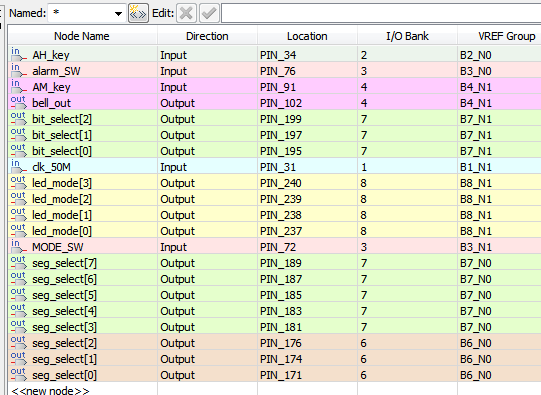
Task: Click the input pin icon for clk_50M
Action: point(19,167)
